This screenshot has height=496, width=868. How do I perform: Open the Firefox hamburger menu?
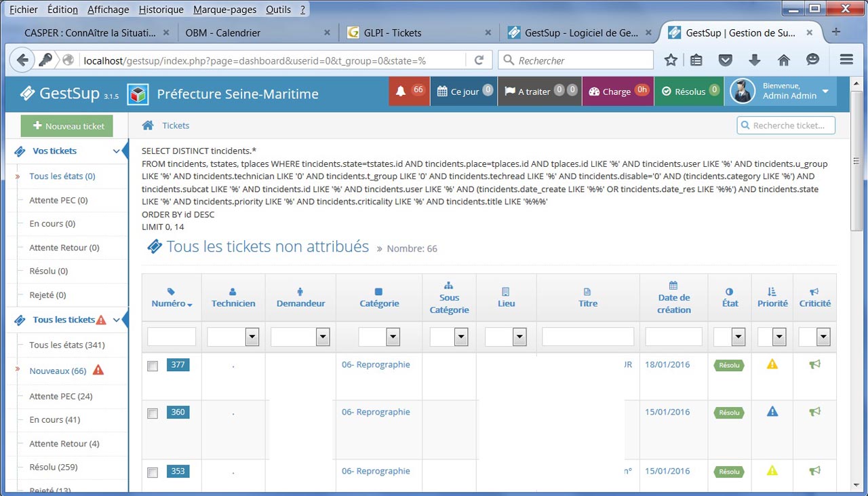(x=846, y=60)
